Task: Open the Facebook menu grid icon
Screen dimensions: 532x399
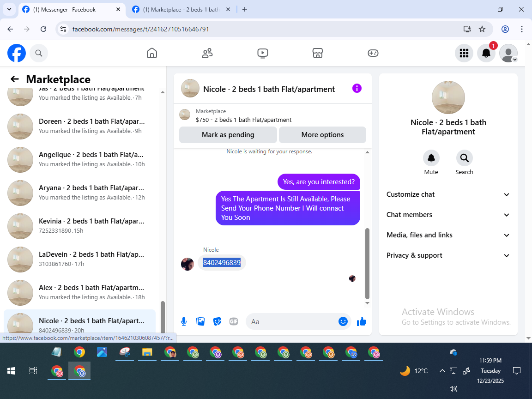Action: [x=464, y=53]
